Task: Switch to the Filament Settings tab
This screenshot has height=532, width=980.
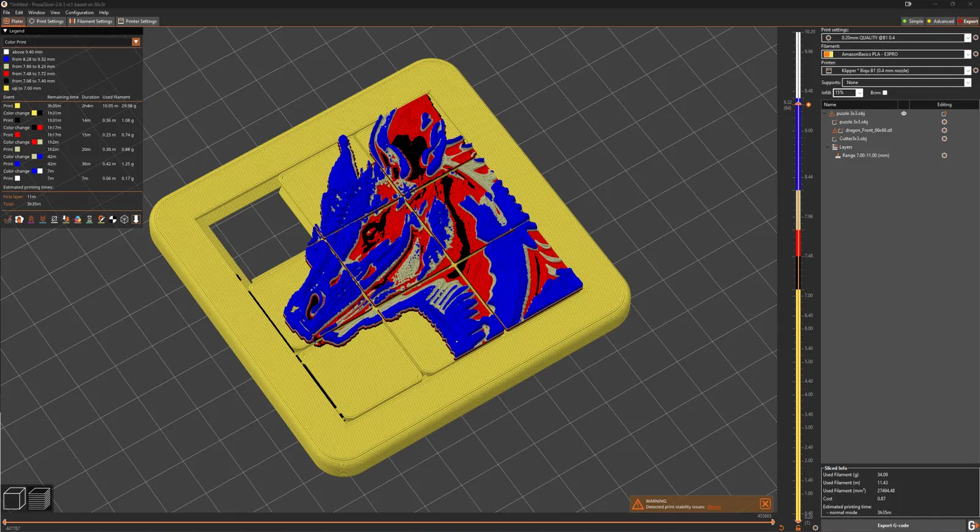Action: coord(91,21)
